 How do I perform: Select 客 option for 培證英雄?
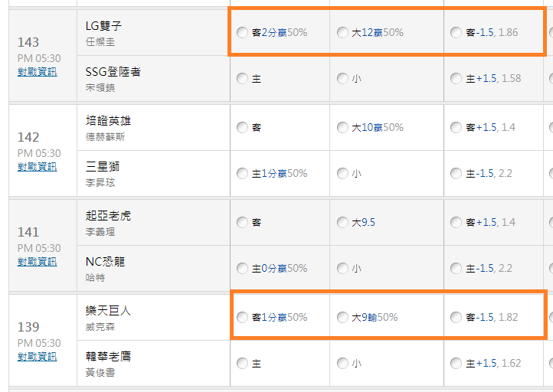pos(242,127)
